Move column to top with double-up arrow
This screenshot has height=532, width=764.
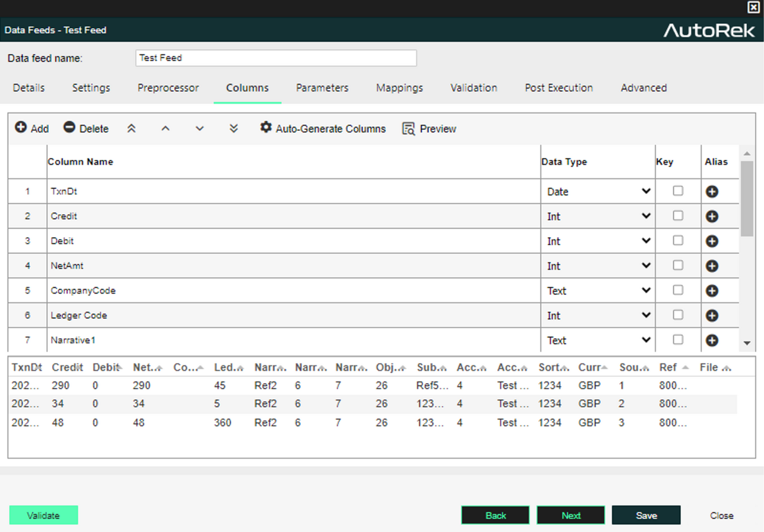132,129
